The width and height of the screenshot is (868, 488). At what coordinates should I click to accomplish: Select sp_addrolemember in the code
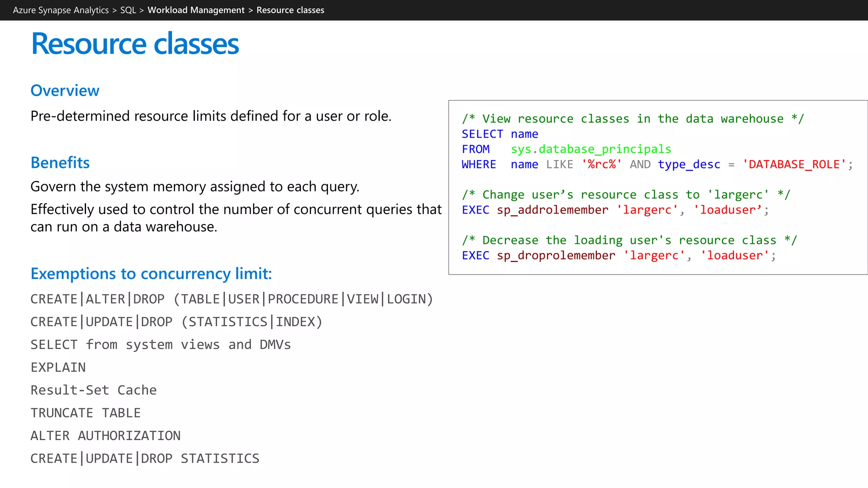[x=553, y=210]
